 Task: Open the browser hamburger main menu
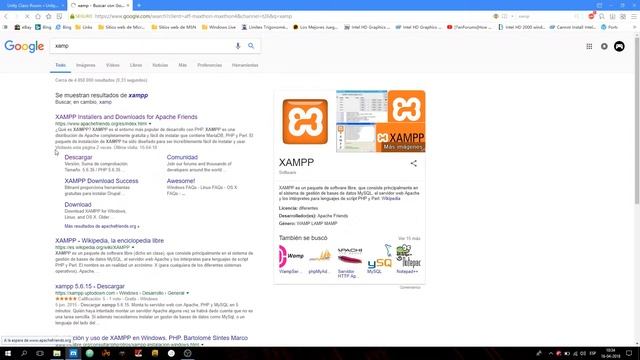pos(633,16)
